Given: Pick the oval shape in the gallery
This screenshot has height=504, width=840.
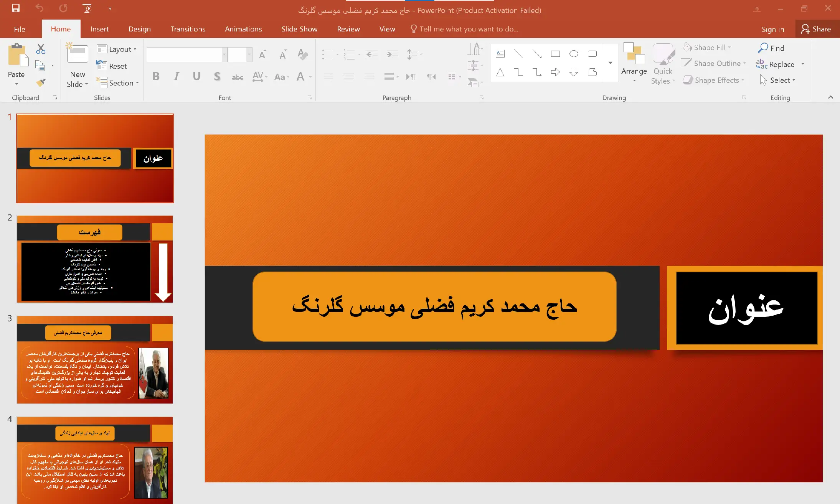Looking at the screenshot, I should point(574,54).
